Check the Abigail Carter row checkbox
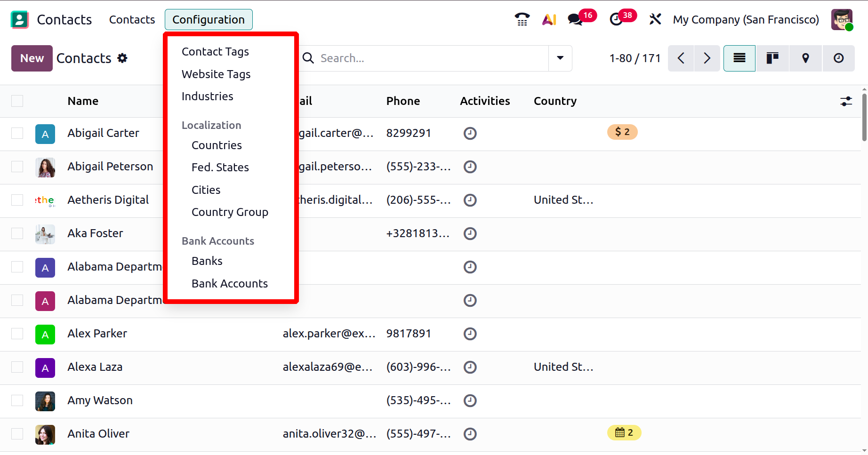The image size is (868, 455). (x=17, y=133)
